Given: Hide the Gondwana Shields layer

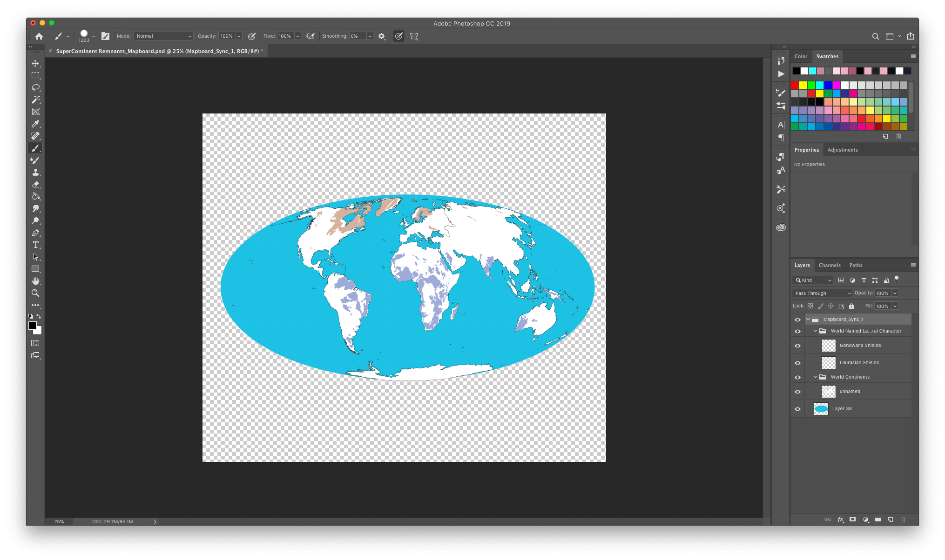Looking at the screenshot, I should (x=797, y=346).
